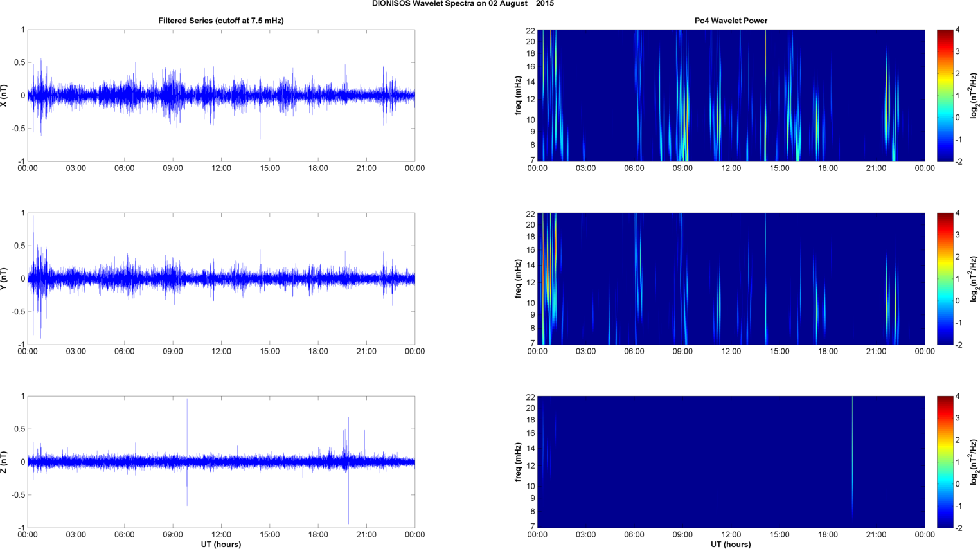This screenshot has width=980, height=549.
Task: Click the '09:00' tick under the top spectrogram
Action: coord(682,168)
